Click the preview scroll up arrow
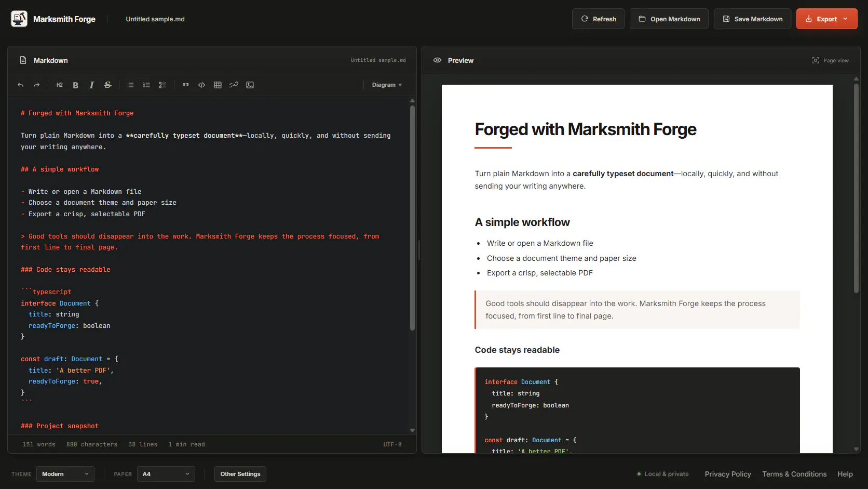Screen dimensions: 868x489 pos(856,79)
